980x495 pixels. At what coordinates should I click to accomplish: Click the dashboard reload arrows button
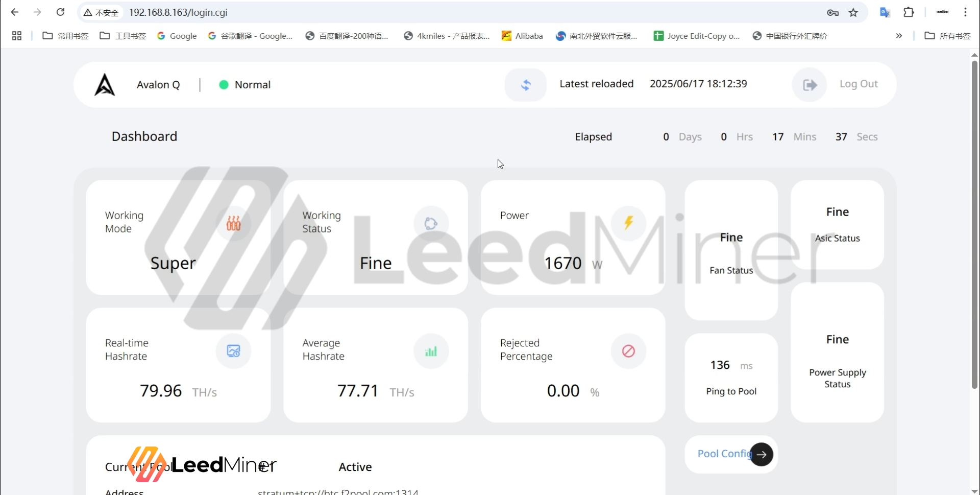pyautogui.click(x=526, y=85)
